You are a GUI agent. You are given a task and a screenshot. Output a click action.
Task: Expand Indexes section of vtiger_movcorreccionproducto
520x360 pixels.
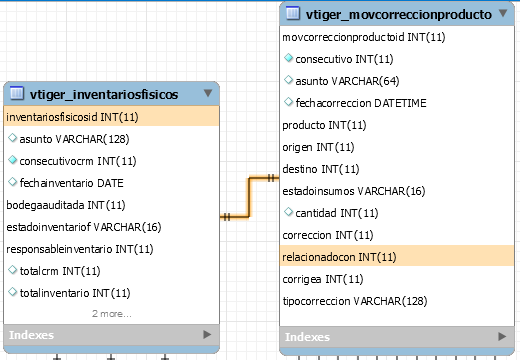pyautogui.click(x=502, y=336)
